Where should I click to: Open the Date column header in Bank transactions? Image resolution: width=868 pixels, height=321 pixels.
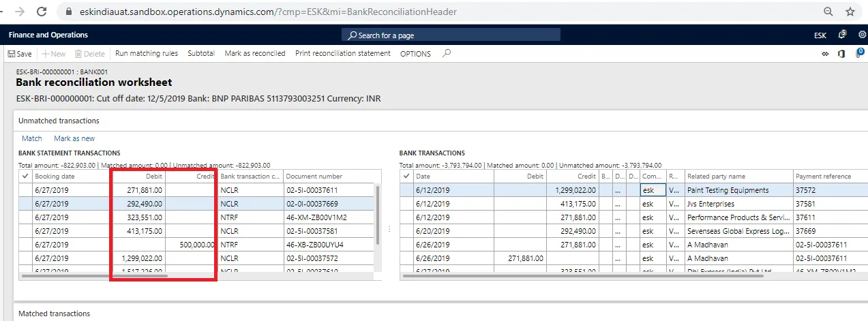[454, 177]
